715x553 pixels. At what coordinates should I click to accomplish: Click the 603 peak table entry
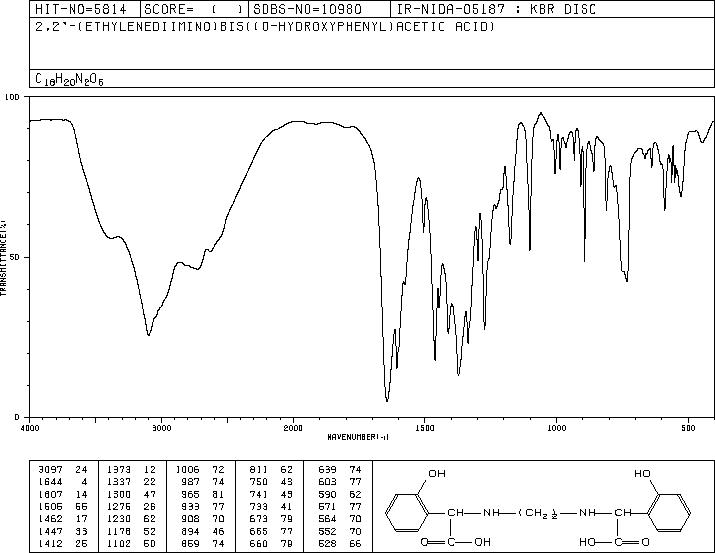point(340,482)
